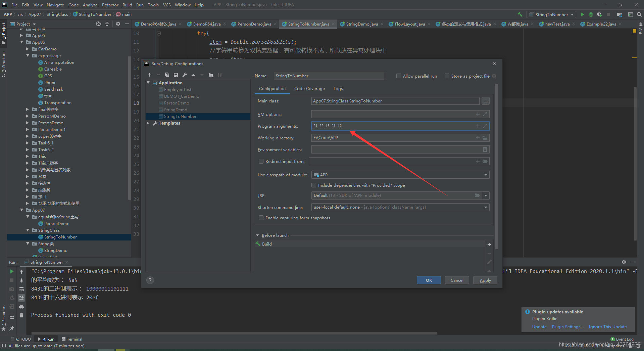Image resolution: width=644 pixels, height=351 pixels.
Task: Click the Name input field
Action: click(x=329, y=76)
